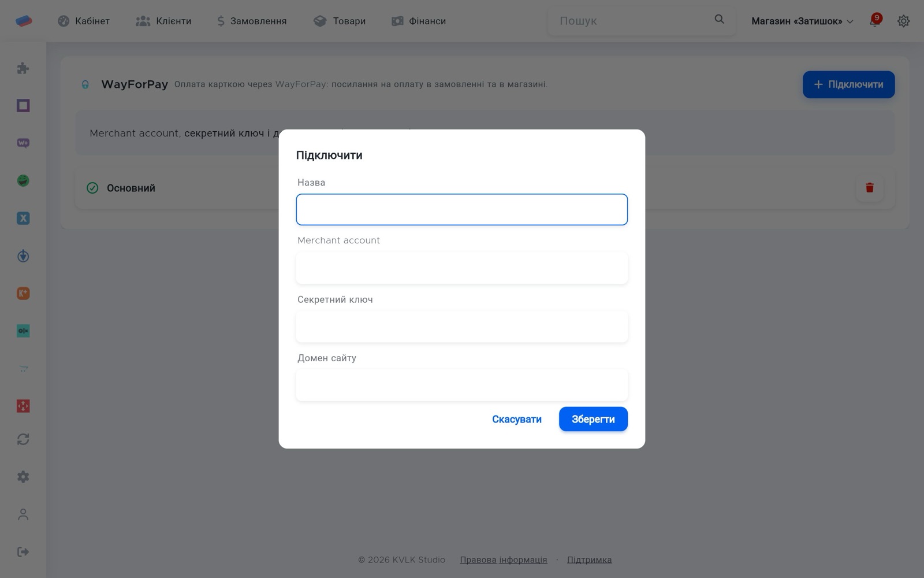Open notifications bell with badge 9
Image resolution: width=924 pixels, height=578 pixels.
pyautogui.click(x=875, y=21)
